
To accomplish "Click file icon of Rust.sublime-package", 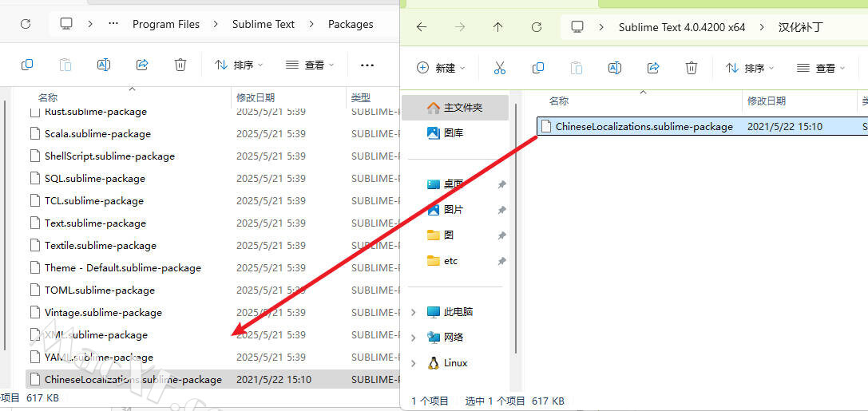I will [35, 111].
